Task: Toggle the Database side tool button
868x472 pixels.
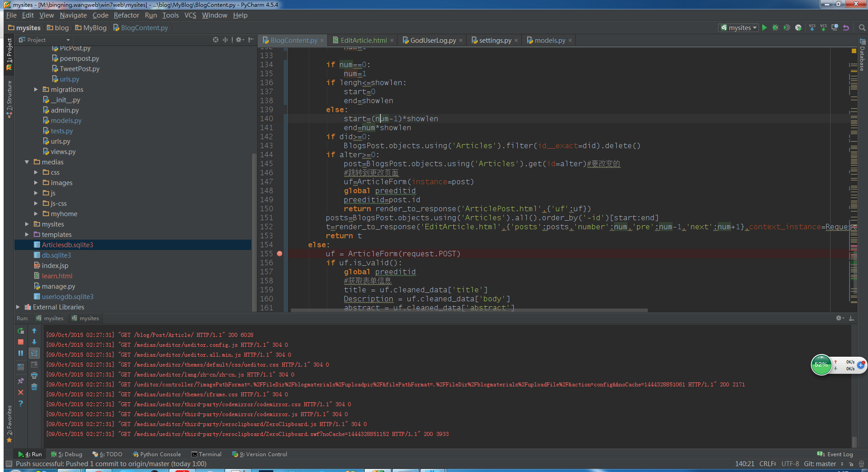Action: (x=862, y=55)
